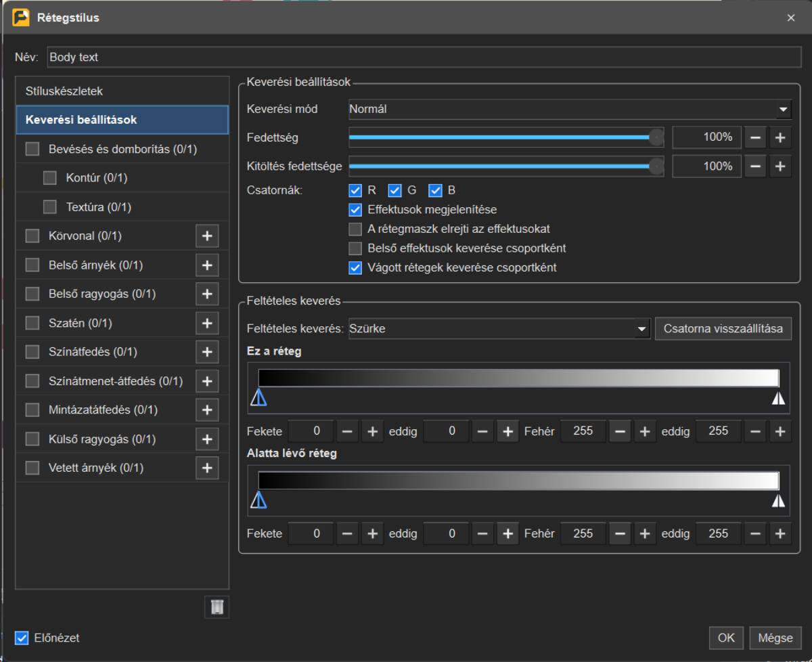This screenshot has height=662, width=812.
Task: Add another Vetett árnyék effect
Action: pos(207,468)
